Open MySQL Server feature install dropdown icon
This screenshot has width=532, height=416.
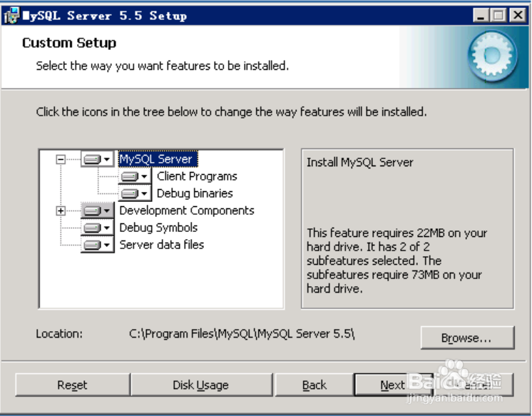coord(98,159)
